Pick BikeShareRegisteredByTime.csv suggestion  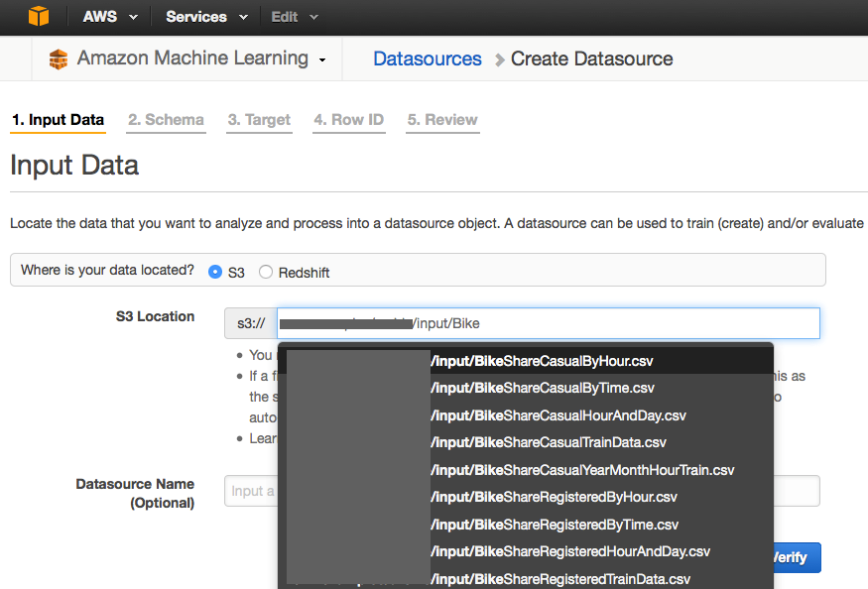coord(526,525)
